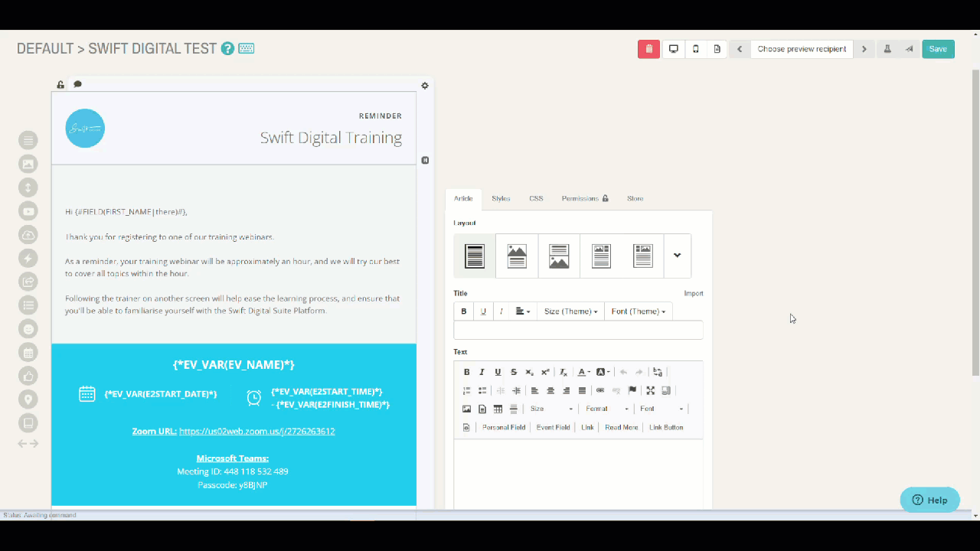Open Font (Theme) dropdown
980x551 pixels.
pos(638,311)
